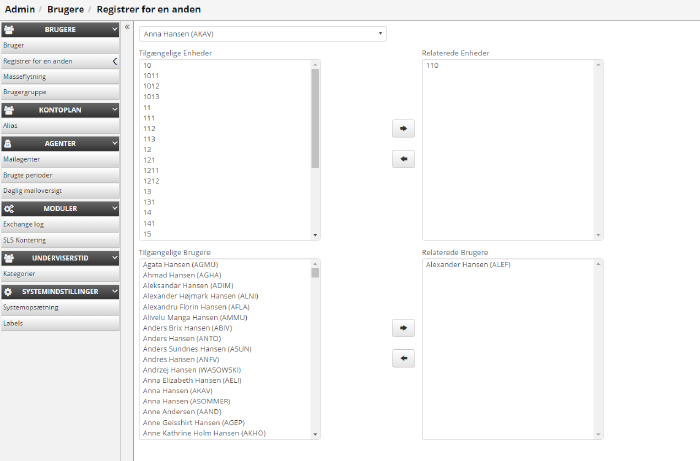Collapse the sidebar with the double-chevron icon

click(127, 27)
